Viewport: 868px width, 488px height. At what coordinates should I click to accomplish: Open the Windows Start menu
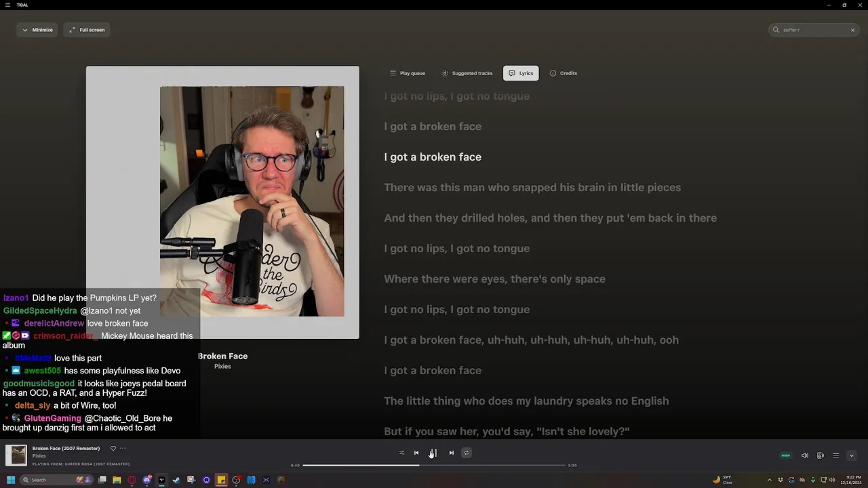(x=11, y=480)
